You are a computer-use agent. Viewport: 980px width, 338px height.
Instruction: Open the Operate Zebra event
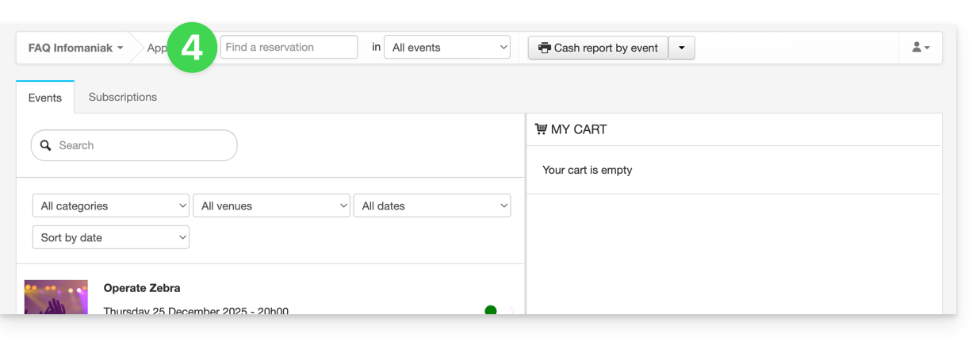(142, 288)
